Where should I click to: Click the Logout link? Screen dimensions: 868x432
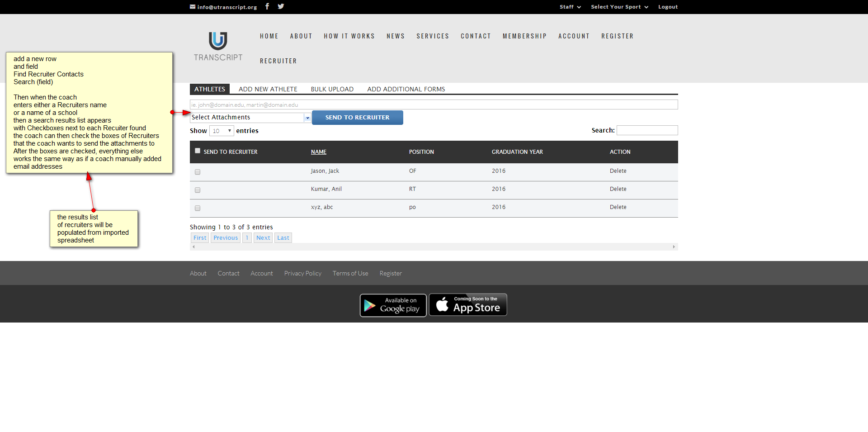[x=668, y=7]
